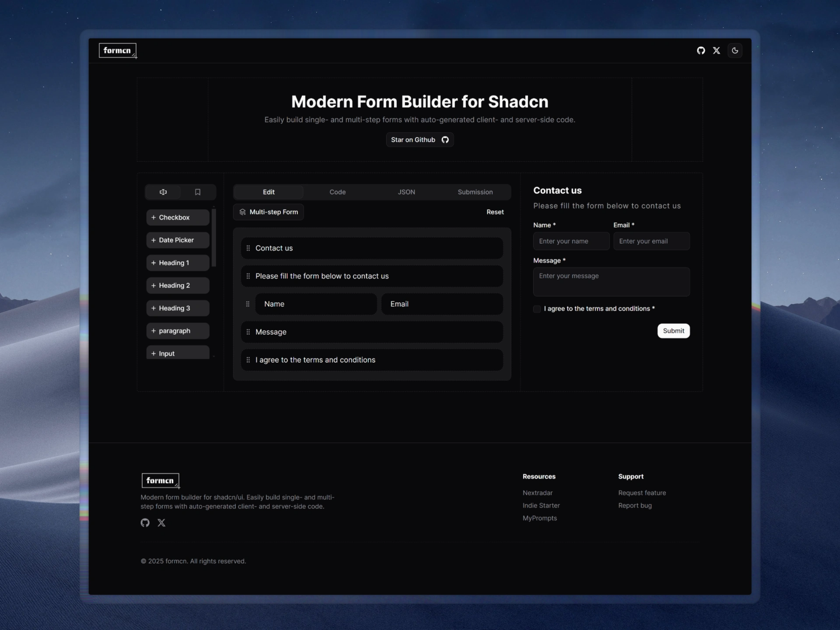The width and height of the screenshot is (840, 630).
Task: Click the Star on Github button
Action: (x=420, y=140)
